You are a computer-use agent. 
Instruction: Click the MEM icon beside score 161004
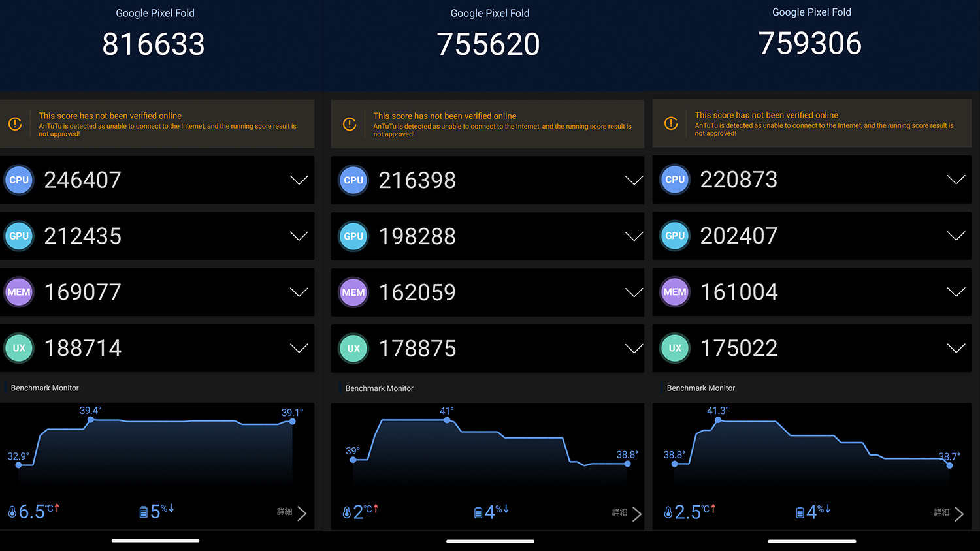click(x=675, y=292)
